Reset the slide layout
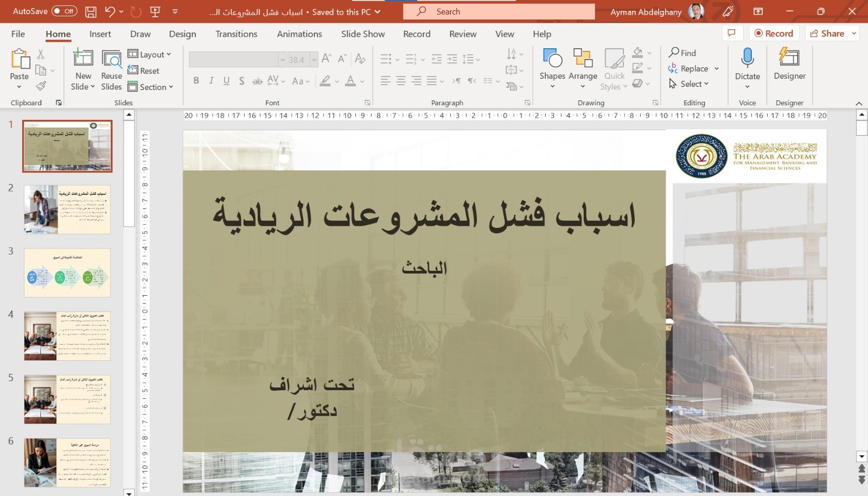 click(144, 71)
